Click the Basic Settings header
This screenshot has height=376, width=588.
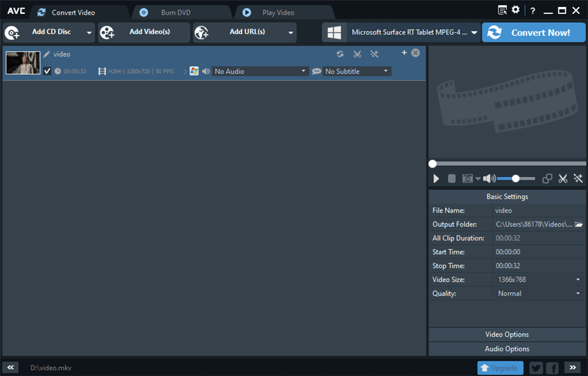507,196
